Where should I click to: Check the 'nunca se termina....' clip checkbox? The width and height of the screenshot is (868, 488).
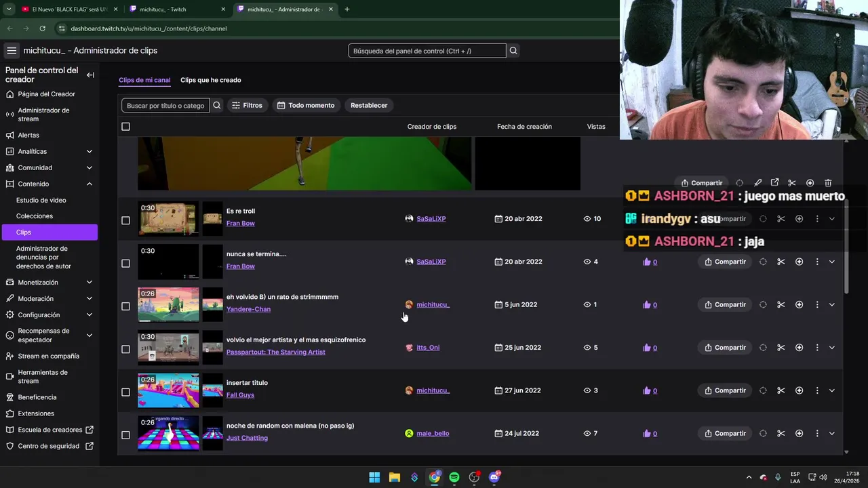[125, 263]
